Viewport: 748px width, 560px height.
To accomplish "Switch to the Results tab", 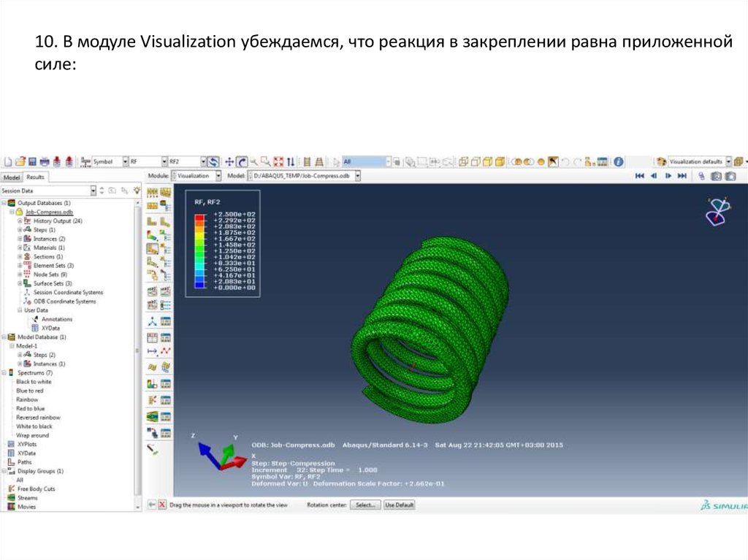I will click(x=35, y=177).
